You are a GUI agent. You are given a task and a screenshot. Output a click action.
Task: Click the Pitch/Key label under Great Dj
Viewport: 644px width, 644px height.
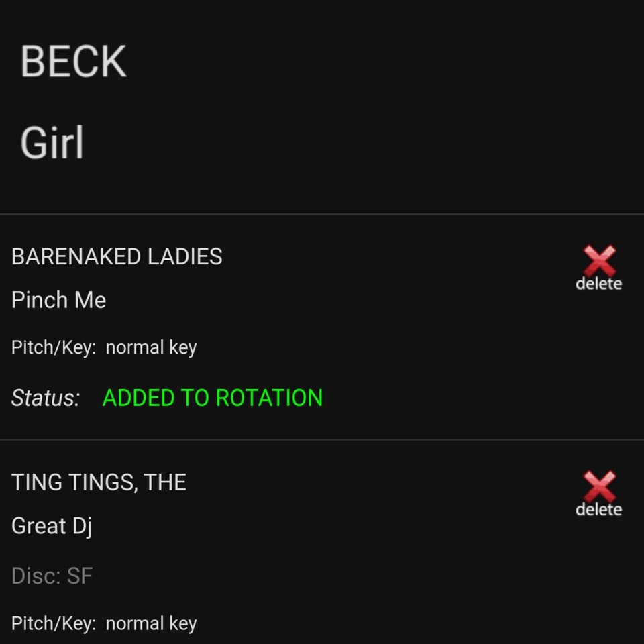54,623
